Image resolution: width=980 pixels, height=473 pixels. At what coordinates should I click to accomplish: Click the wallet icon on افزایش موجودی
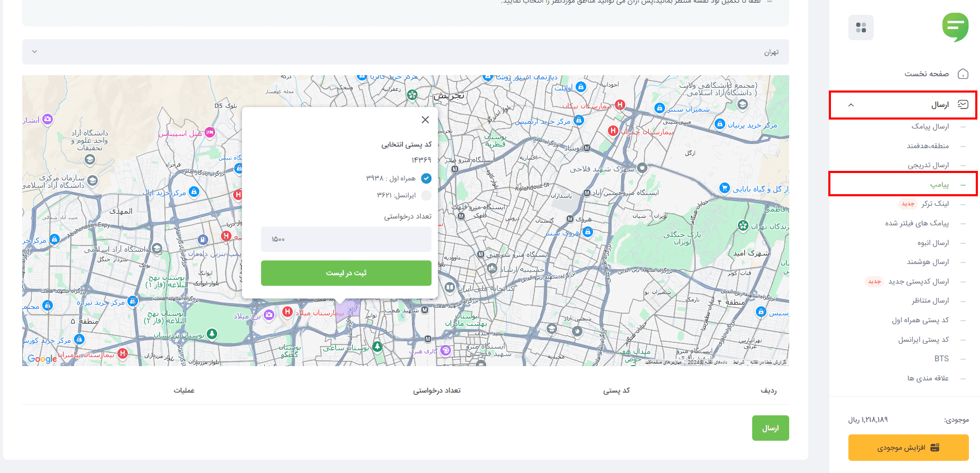935,448
